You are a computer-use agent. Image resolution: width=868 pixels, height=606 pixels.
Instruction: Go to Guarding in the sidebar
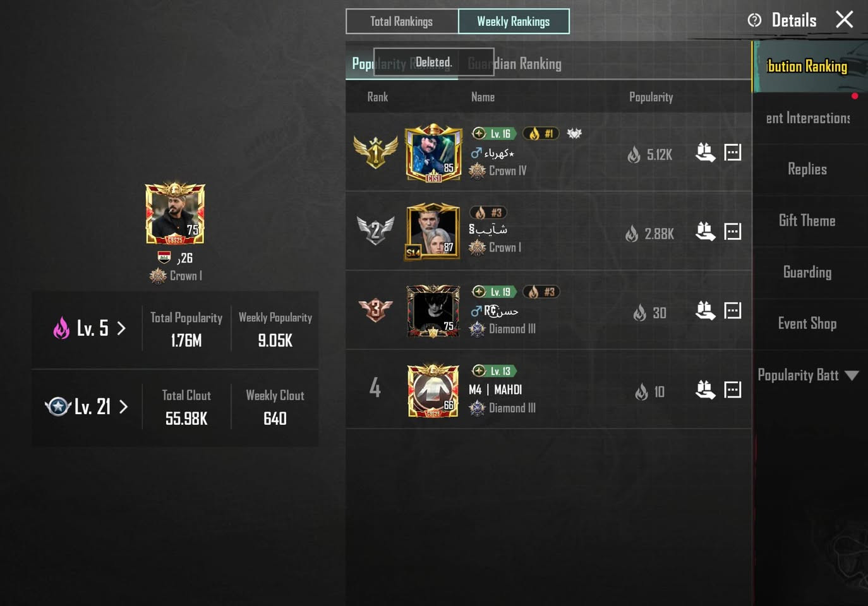807,272
